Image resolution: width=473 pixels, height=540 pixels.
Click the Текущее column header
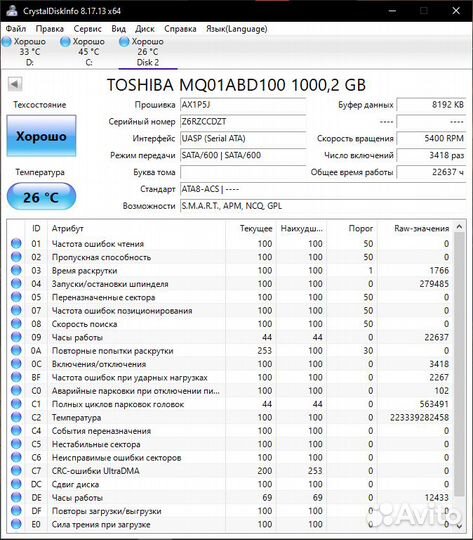250,228
